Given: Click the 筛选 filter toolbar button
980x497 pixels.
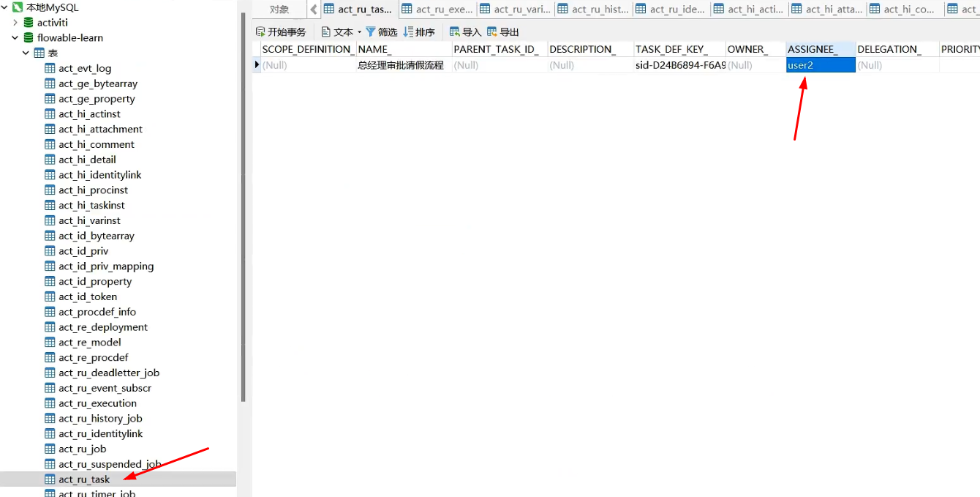Looking at the screenshot, I should tap(381, 32).
